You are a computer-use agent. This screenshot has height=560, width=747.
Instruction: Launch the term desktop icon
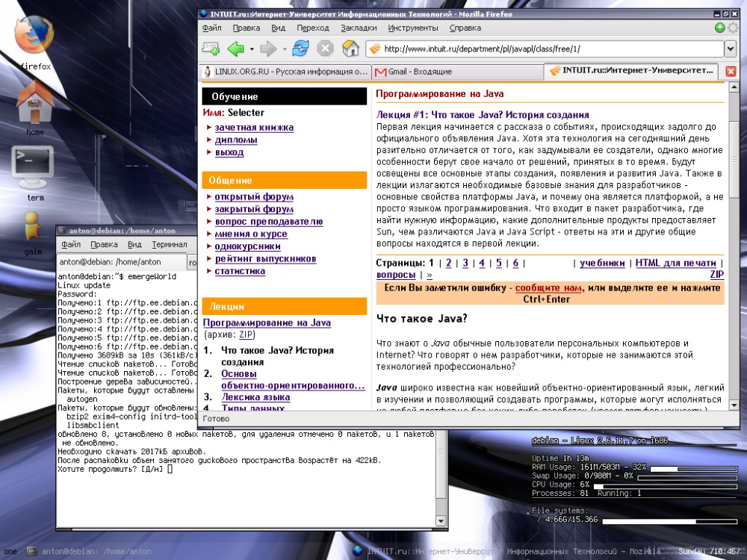tap(32, 167)
